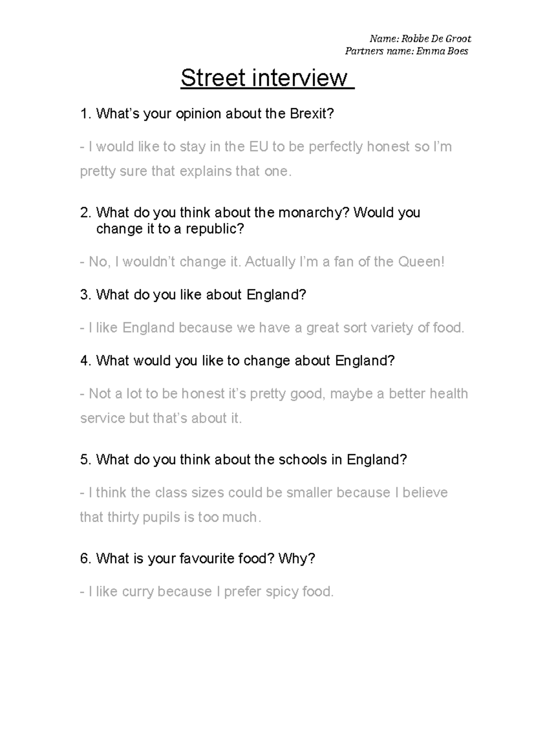Image resolution: width=534 pixels, height=756 pixels.
Task: Select question 4 about changing England
Action: tap(237, 361)
